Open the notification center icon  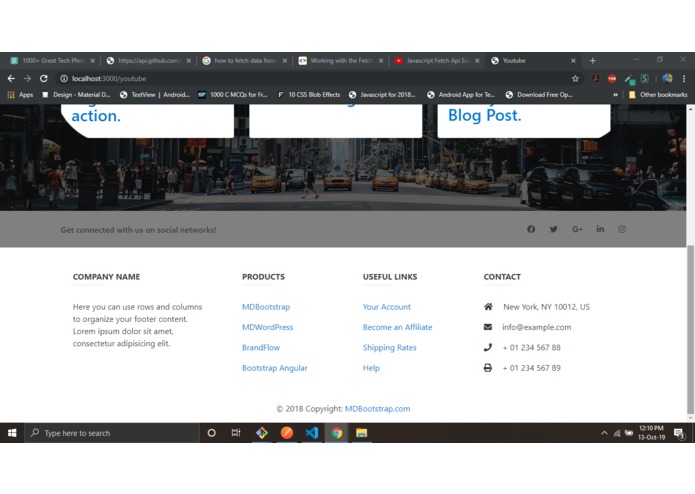pos(679,433)
